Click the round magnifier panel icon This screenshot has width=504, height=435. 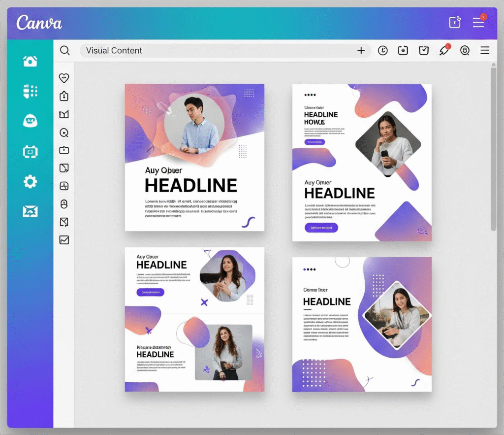64,133
